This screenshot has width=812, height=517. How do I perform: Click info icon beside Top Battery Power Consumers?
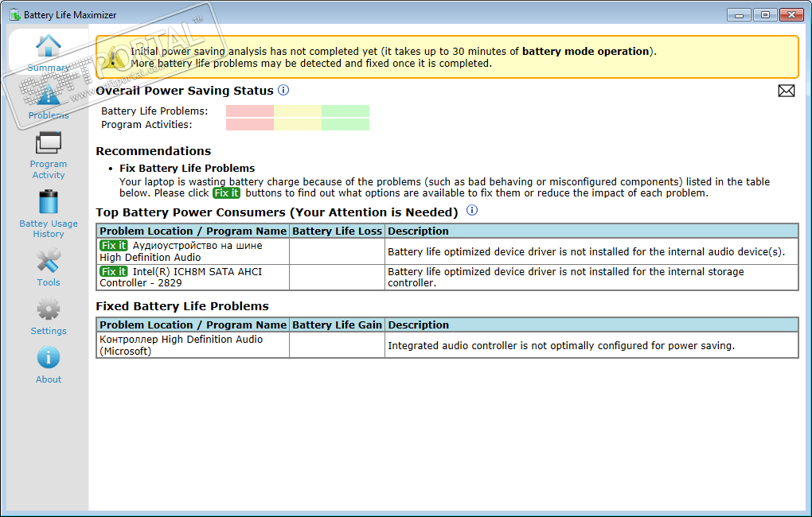[x=472, y=210]
